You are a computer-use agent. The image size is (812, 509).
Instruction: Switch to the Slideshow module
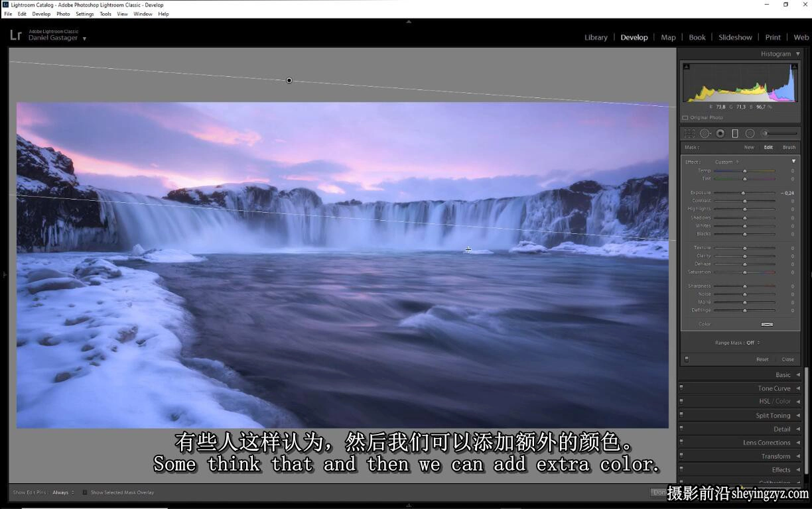click(x=735, y=38)
